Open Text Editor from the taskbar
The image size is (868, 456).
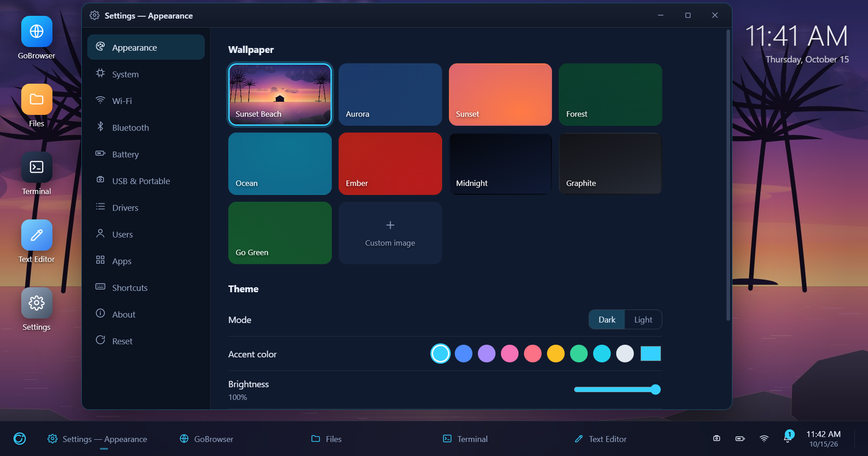pyautogui.click(x=600, y=439)
